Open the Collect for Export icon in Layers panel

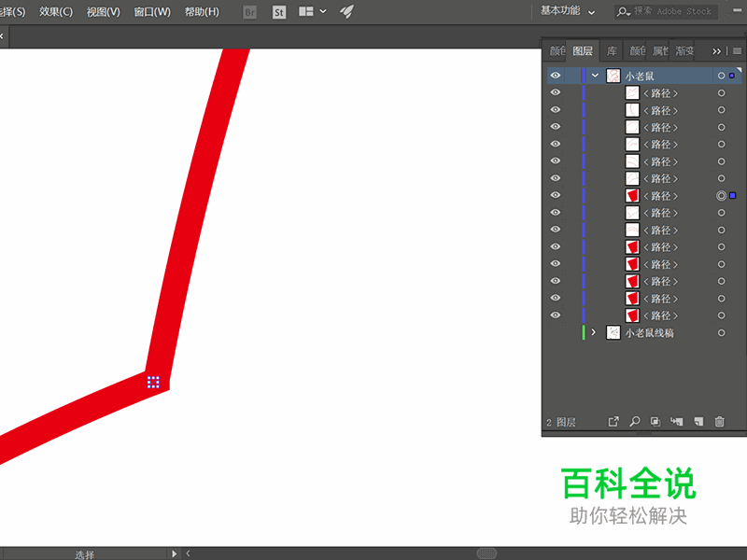613,421
